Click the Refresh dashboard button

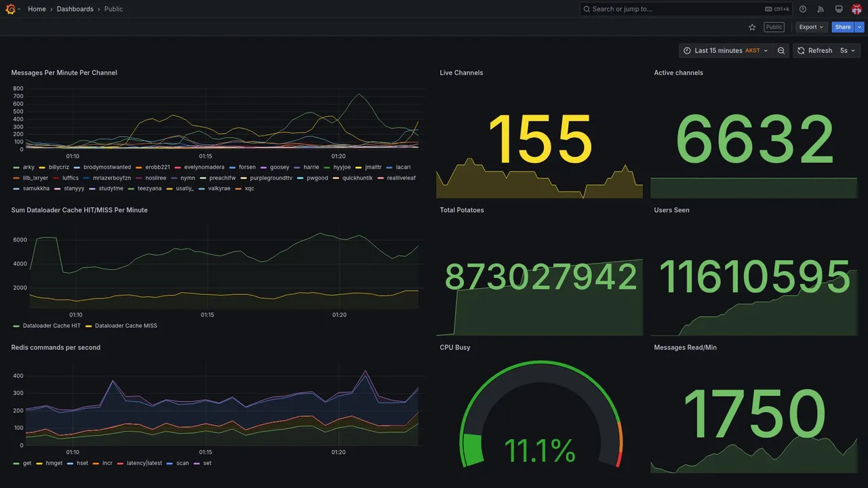[814, 51]
